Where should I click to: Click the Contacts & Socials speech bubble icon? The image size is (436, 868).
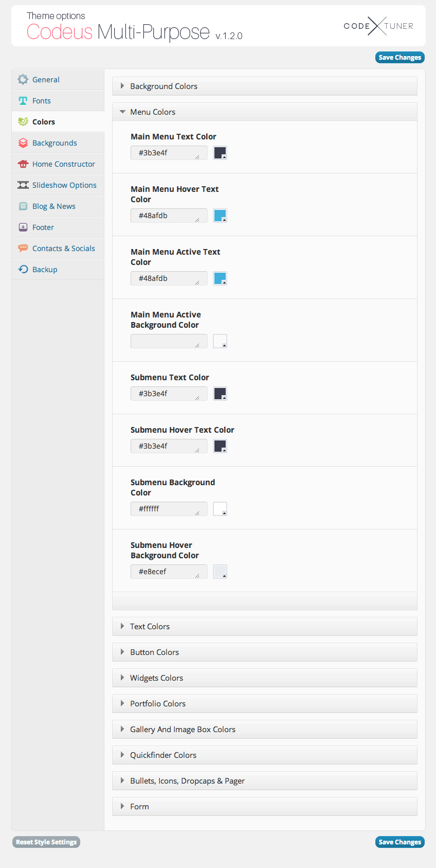coord(23,248)
